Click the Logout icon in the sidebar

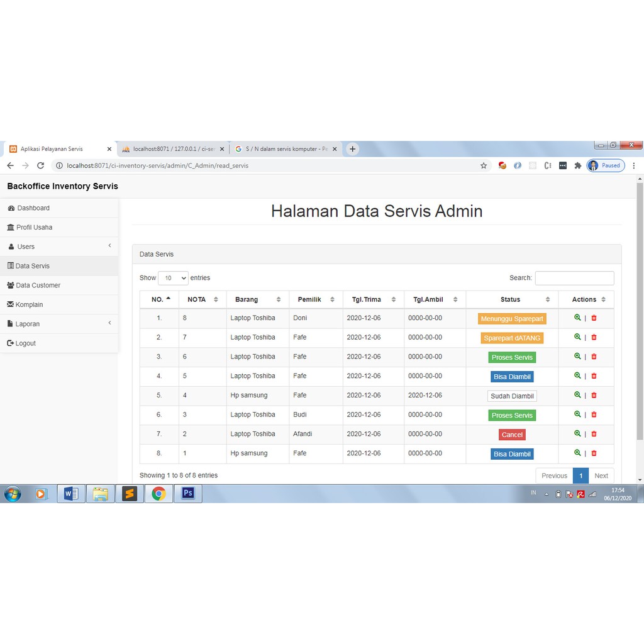coord(11,343)
